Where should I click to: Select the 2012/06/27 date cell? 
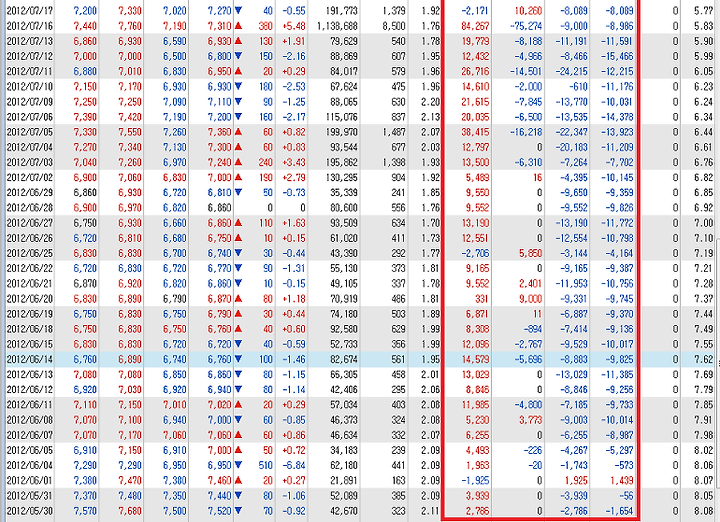[x=30, y=223]
